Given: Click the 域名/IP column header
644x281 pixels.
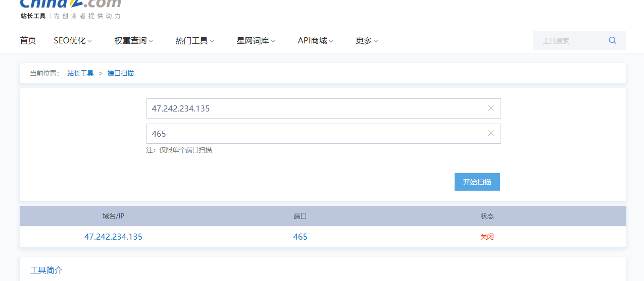Looking at the screenshot, I should pos(113,216).
